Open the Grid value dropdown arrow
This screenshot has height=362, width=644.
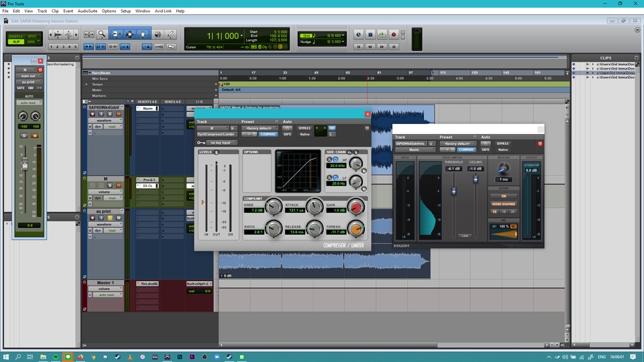click(343, 36)
